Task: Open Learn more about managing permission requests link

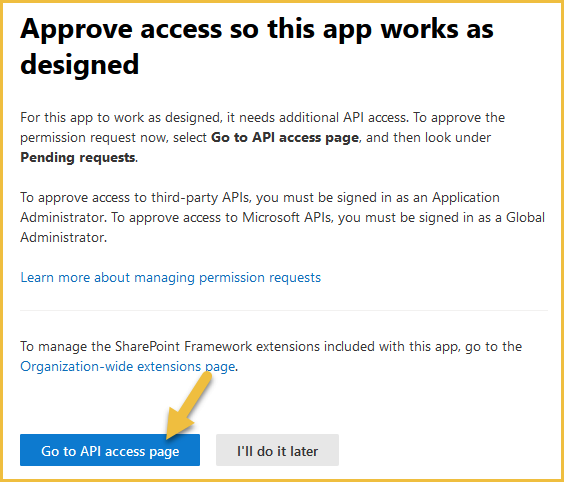Action: [x=170, y=277]
